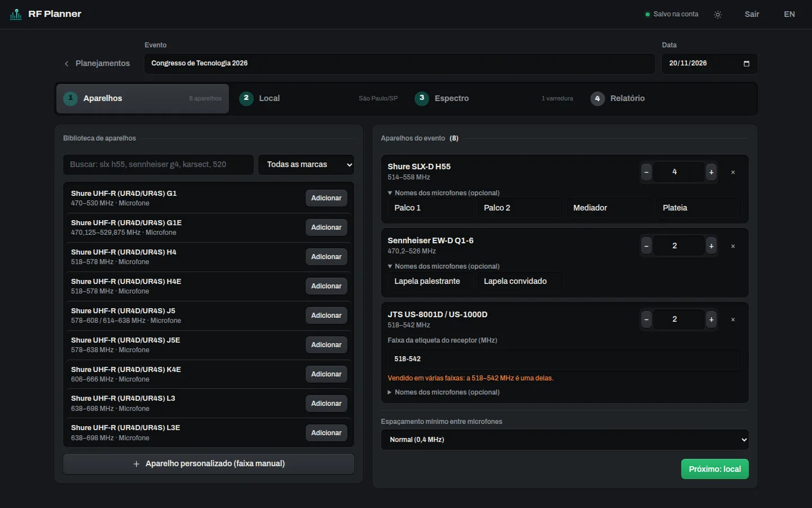This screenshot has width=812, height=508.
Task: Click the Evento name input field
Action: click(x=400, y=63)
